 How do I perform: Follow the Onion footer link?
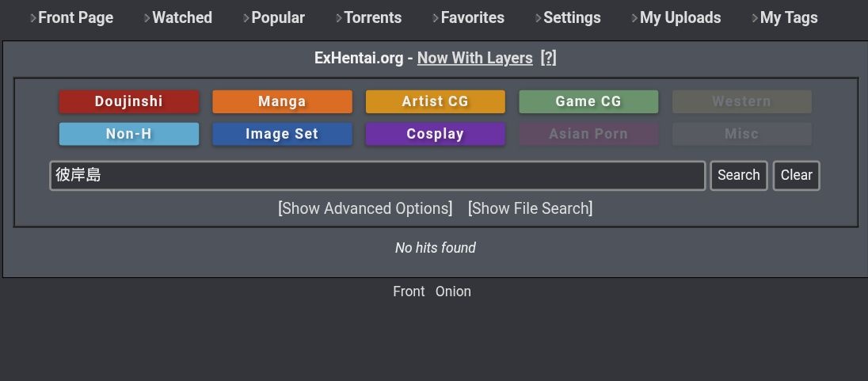click(x=453, y=291)
